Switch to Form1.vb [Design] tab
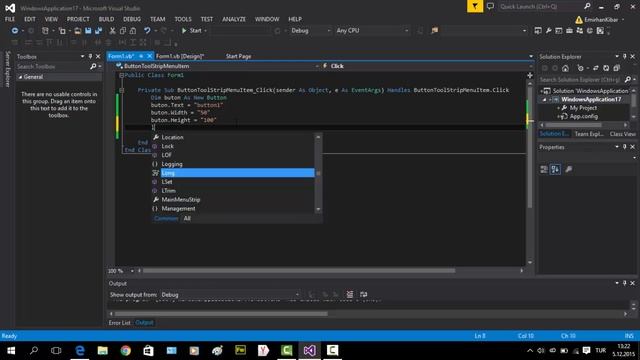This screenshot has height=360, width=640. [x=180, y=56]
